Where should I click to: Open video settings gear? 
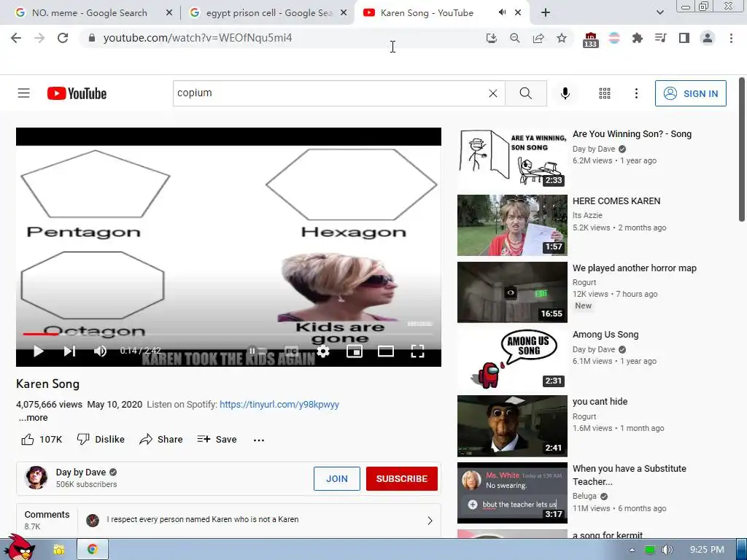click(x=323, y=351)
